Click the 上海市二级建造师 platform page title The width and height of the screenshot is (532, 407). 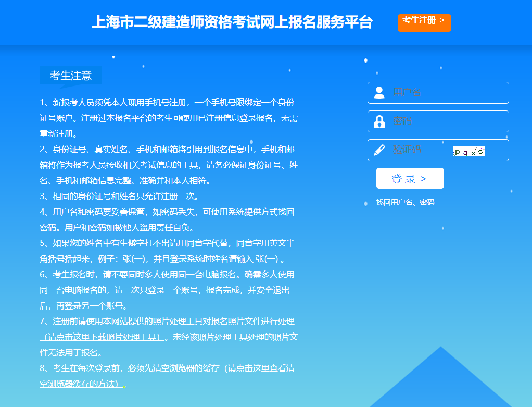(232, 22)
